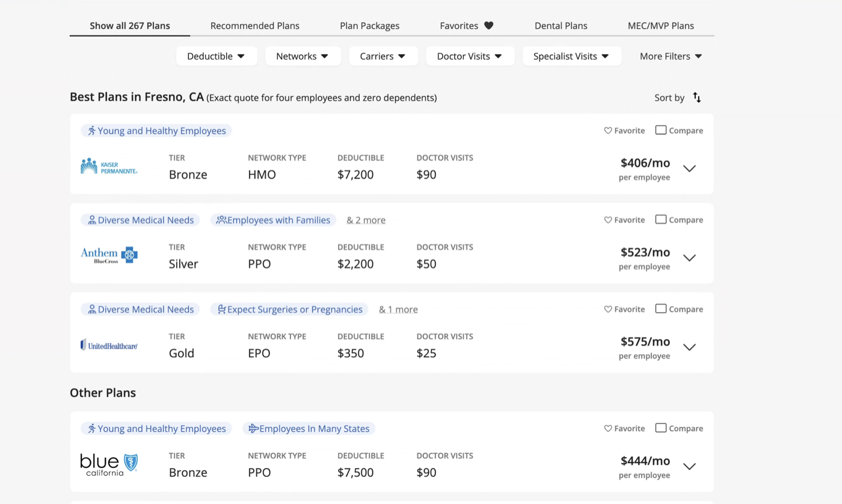
Task: Click the heart icon on Anthem plan
Action: tap(608, 220)
